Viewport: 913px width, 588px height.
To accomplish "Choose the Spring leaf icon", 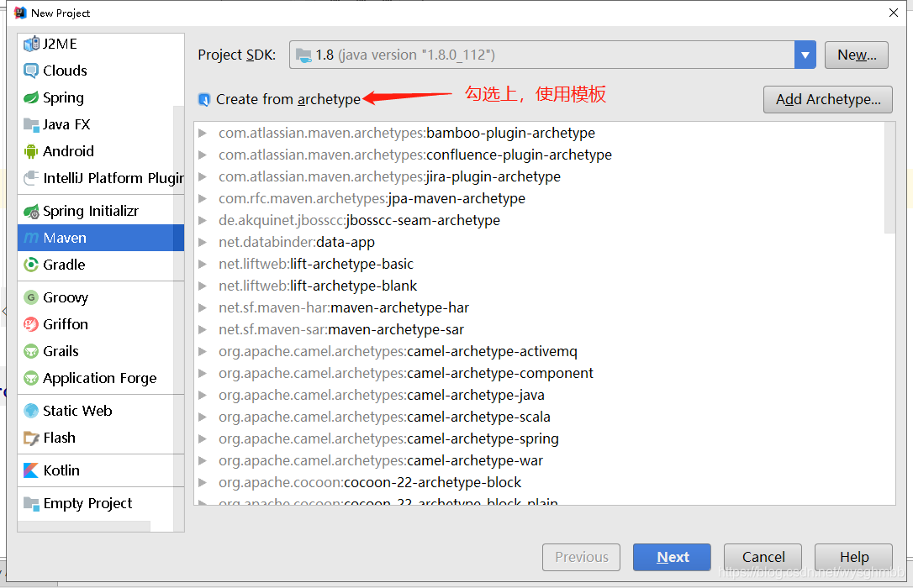I will pos(31,97).
